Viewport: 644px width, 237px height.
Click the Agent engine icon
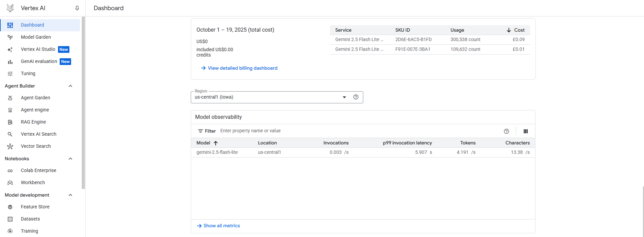10,110
